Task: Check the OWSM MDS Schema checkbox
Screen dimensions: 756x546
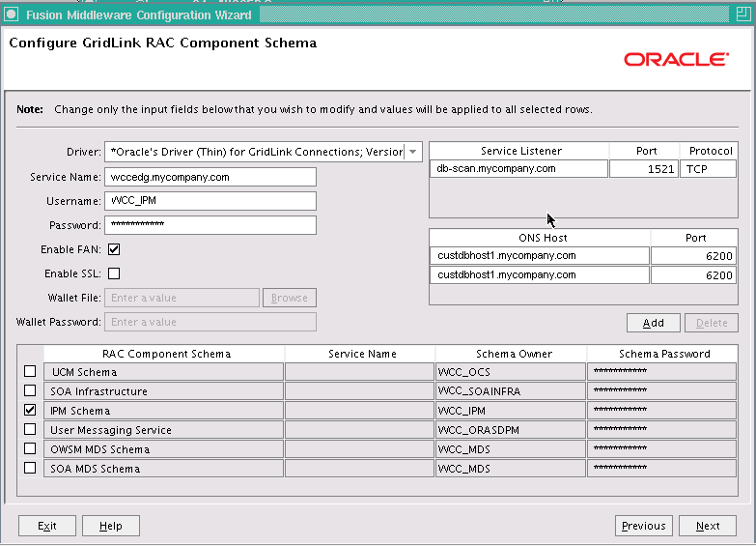Action: click(x=30, y=448)
